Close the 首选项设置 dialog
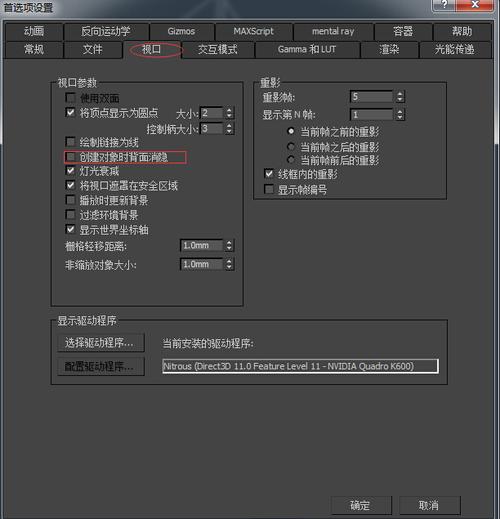This screenshot has width=500, height=519. coord(476,5)
